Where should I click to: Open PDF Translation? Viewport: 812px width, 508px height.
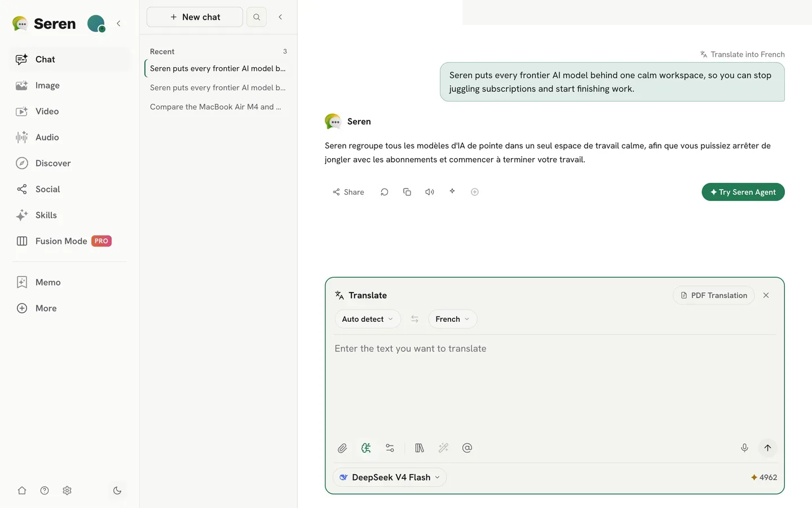click(x=714, y=295)
